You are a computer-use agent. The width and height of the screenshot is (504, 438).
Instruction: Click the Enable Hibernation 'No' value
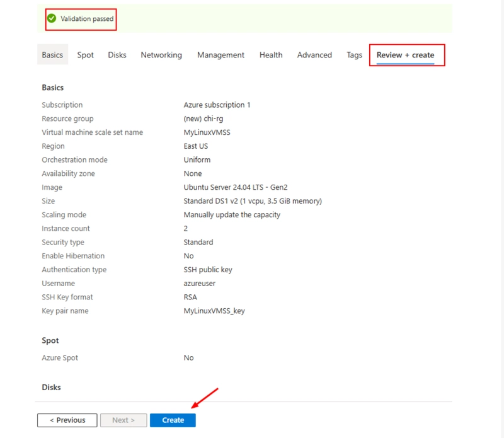pos(188,256)
